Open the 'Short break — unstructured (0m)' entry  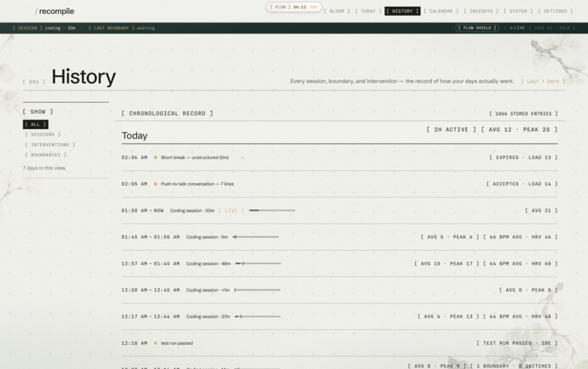click(x=195, y=158)
